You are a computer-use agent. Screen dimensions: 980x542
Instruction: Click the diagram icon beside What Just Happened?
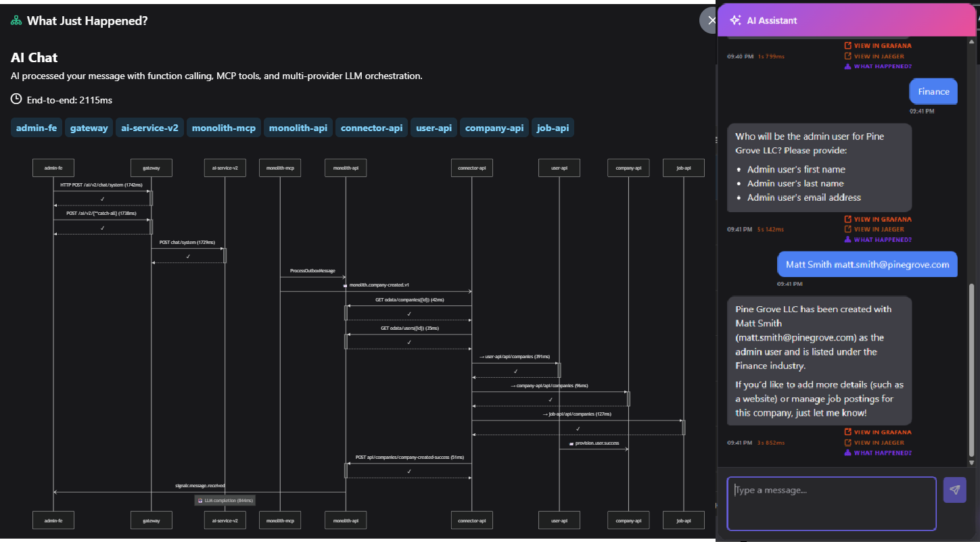(x=16, y=21)
